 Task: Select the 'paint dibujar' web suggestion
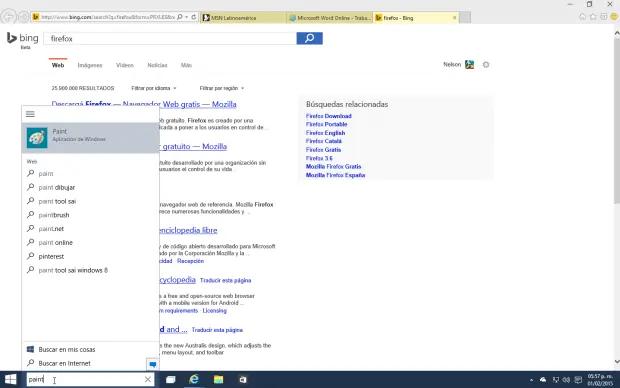click(x=57, y=187)
